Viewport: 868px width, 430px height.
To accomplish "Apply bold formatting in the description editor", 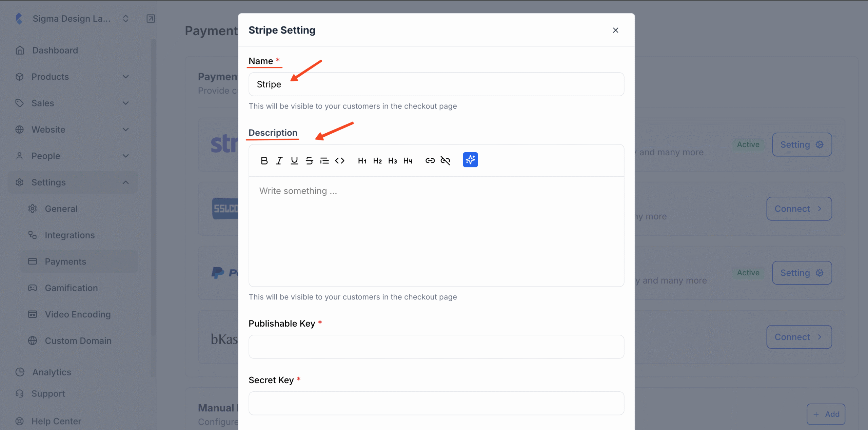I will [x=264, y=160].
